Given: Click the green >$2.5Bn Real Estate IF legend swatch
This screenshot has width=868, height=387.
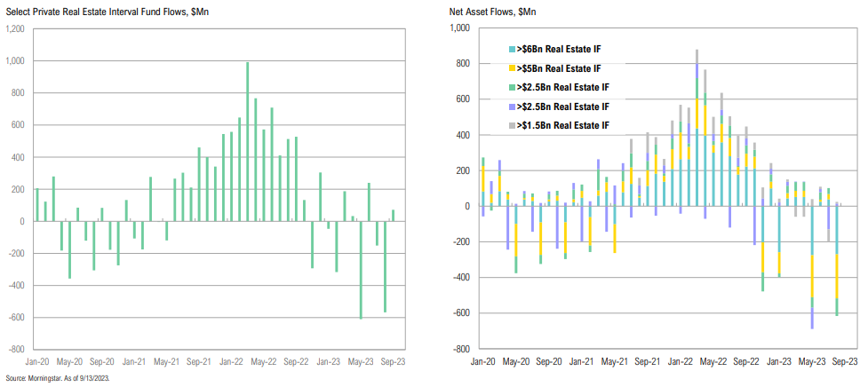Looking at the screenshot, I should click(512, 87).
